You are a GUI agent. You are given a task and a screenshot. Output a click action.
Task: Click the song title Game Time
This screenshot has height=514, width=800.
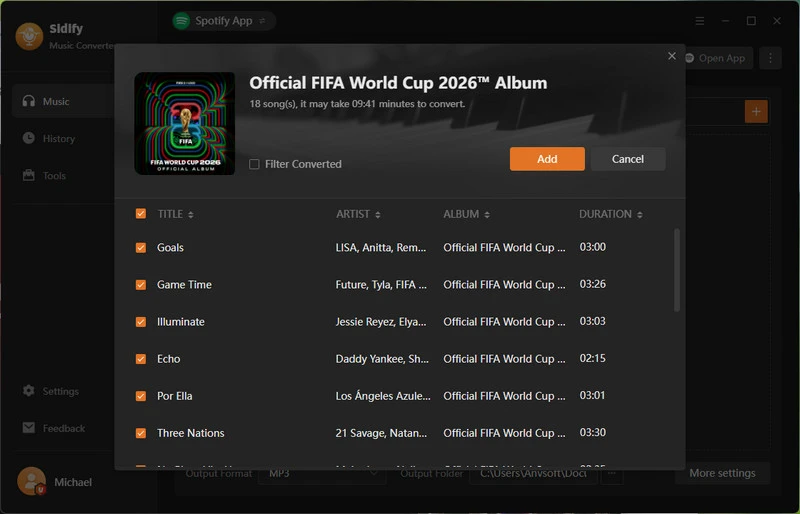[x=184, y=284]
